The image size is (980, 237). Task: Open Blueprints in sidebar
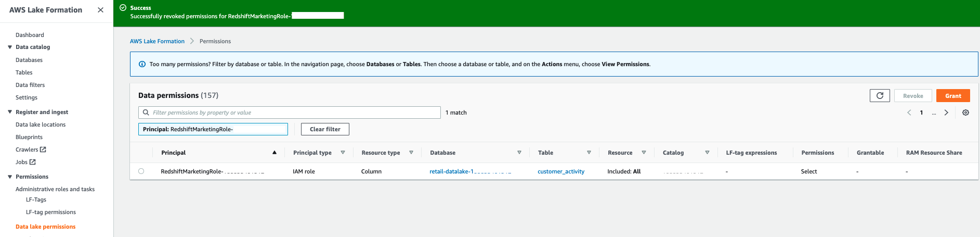click(29, 137)
